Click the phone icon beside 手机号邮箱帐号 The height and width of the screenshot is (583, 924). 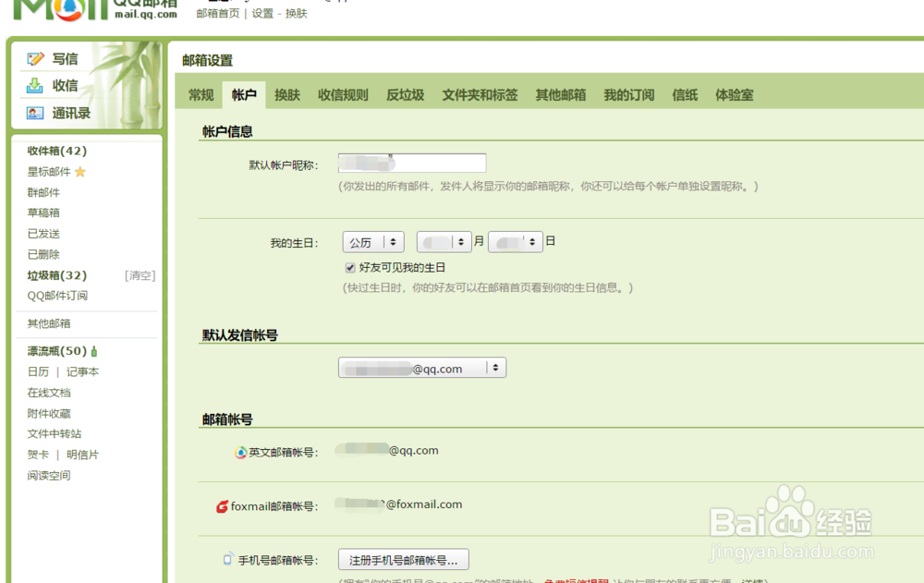(228, 559)
